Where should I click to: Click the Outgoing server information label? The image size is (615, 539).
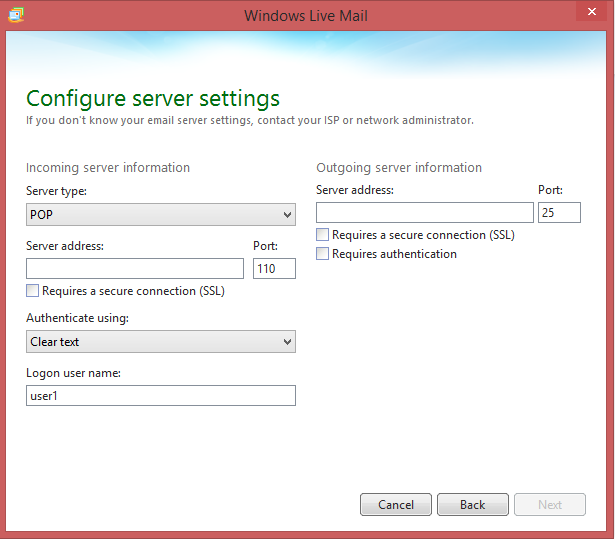[x=399, y=168]
